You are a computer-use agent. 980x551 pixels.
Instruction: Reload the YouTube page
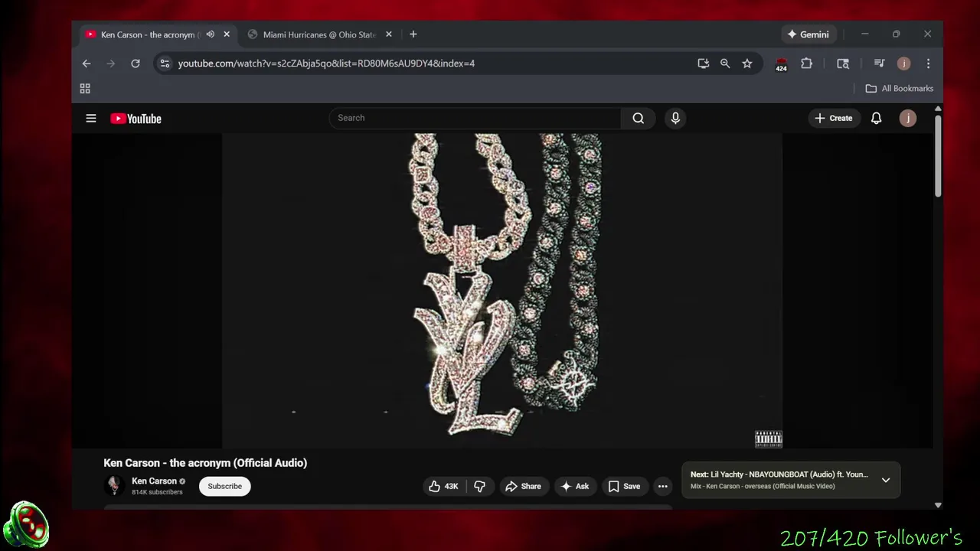pyautogui.click(x=136, y=64)
